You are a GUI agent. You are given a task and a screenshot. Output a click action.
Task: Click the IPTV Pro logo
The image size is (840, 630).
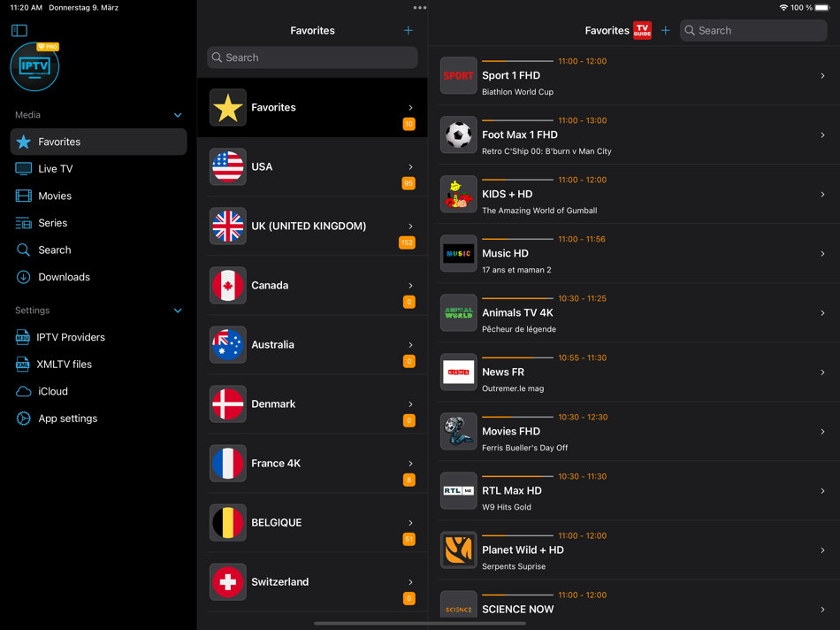(34, 67)
